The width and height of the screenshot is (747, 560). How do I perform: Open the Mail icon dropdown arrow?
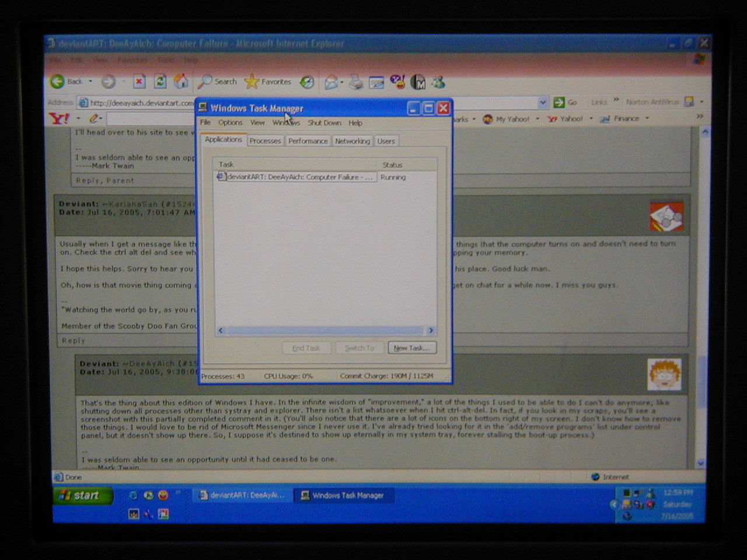pyautogui.click(x=342, y=83)
